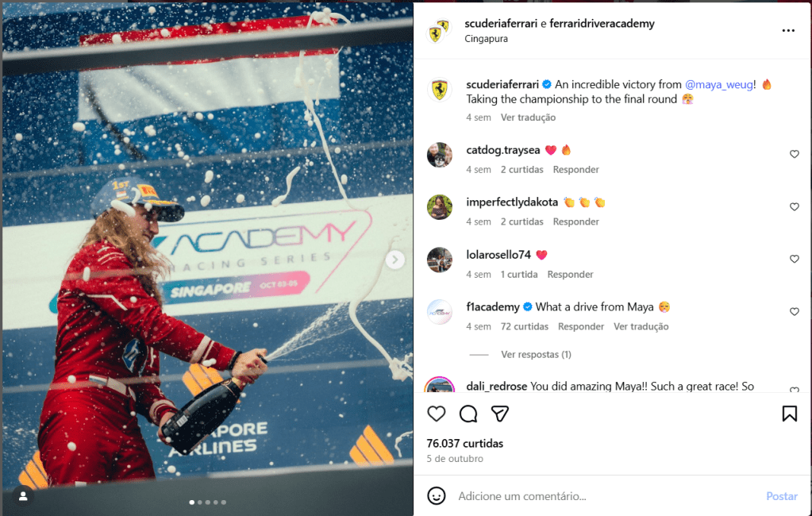Viewport: 812px width, 516px height.
Task: Like the post with heart icon
Action: (x=436, y=414)
